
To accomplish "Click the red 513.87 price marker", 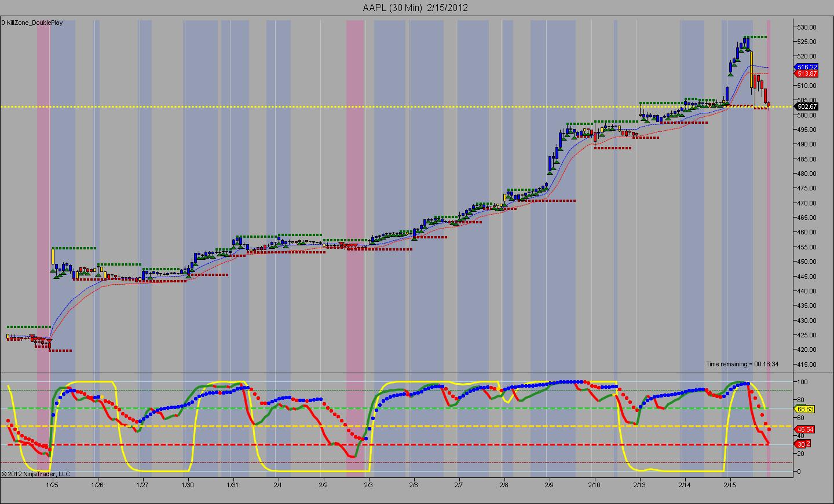I will tap(807, 73).
